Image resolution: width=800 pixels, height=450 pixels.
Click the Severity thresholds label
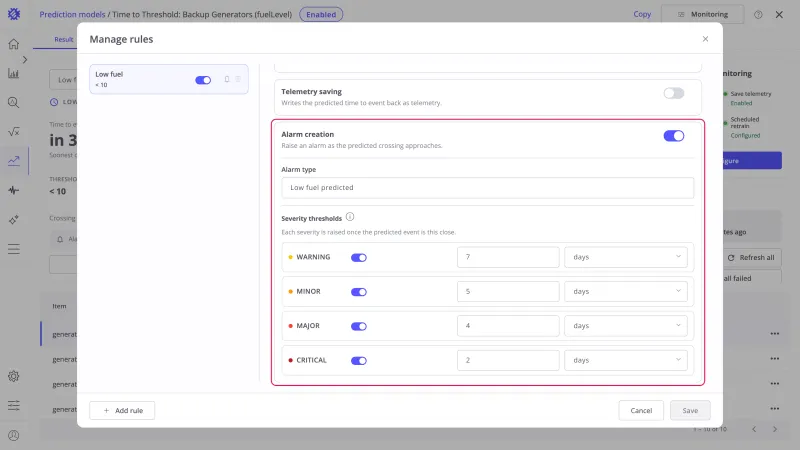[311, 218]
